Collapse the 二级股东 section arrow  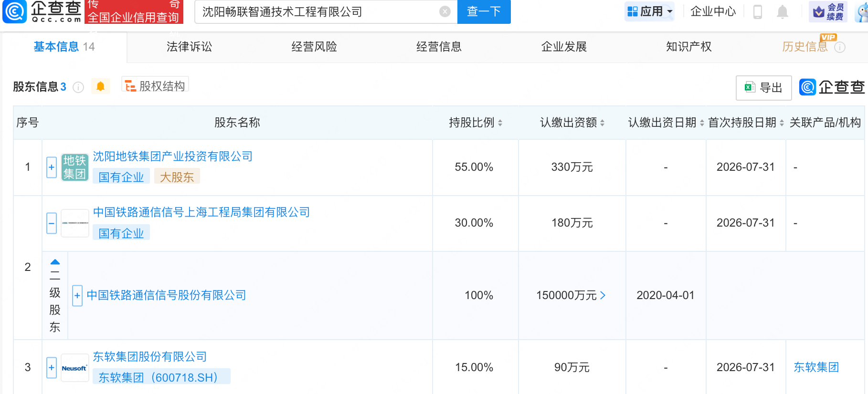[x=55, y=262]
